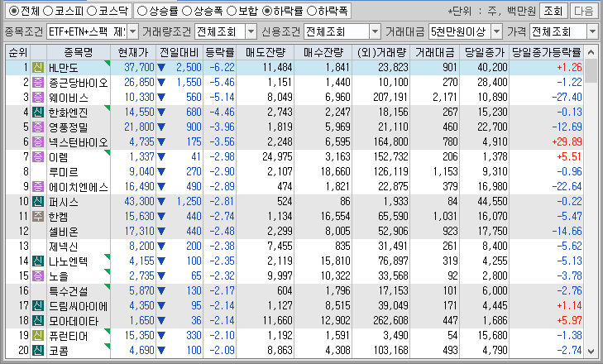Image resolution: width=603 pixels, height=364 pixels.
Task: Select the 상승률 radio button
Action: tap(142, 11)
